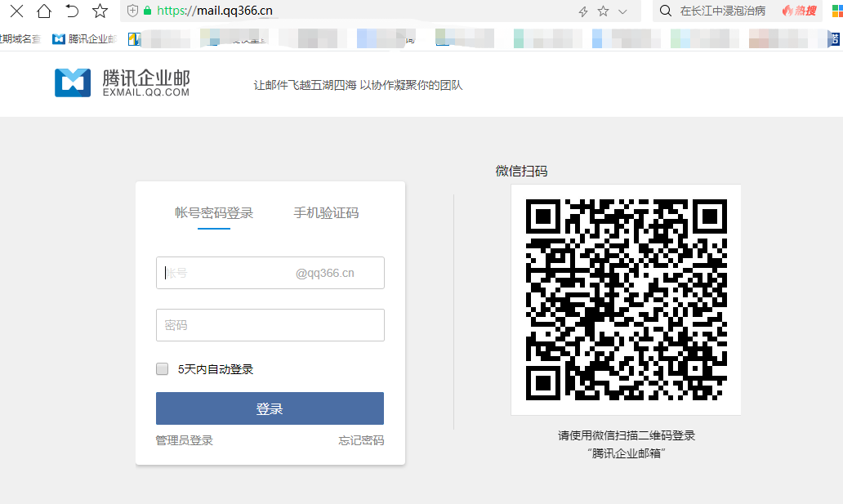Image resolution: width=843 pixels, height=504 pixels.
Task: Click the 腾讯企业邮 logo
Action: click(121, 83)
